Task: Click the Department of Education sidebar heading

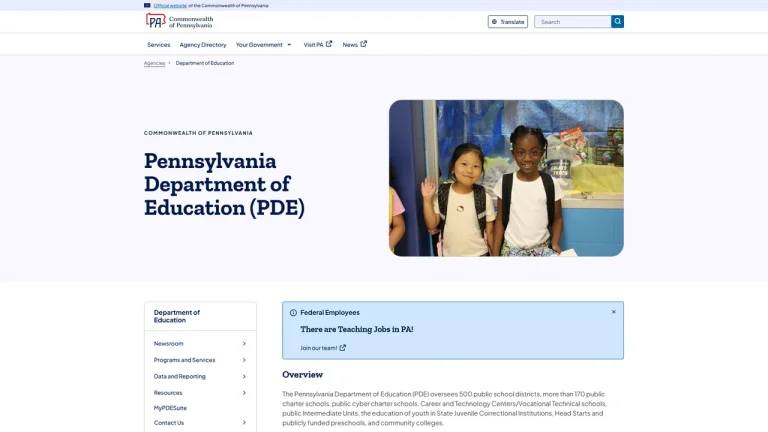Action: (177, 316)
